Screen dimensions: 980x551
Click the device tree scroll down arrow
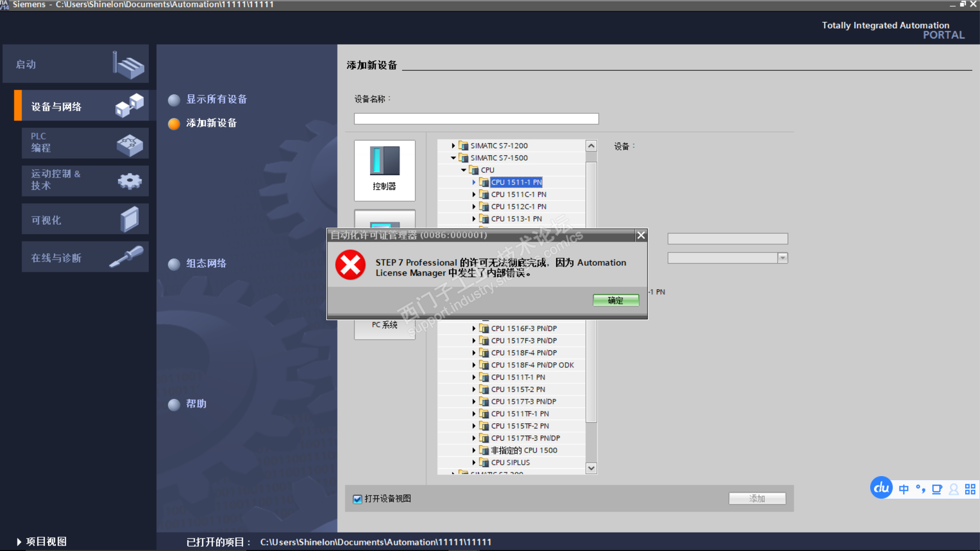(x=591, y=468)
